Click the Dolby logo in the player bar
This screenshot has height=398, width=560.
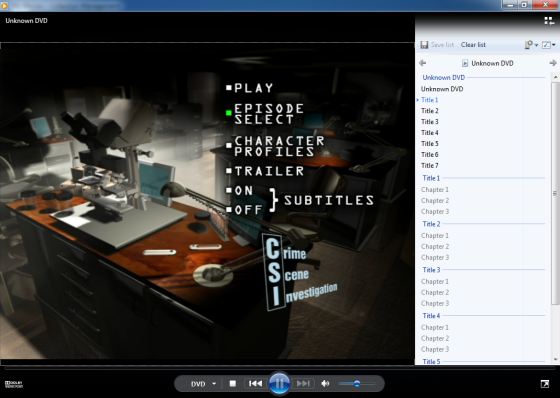14,384
